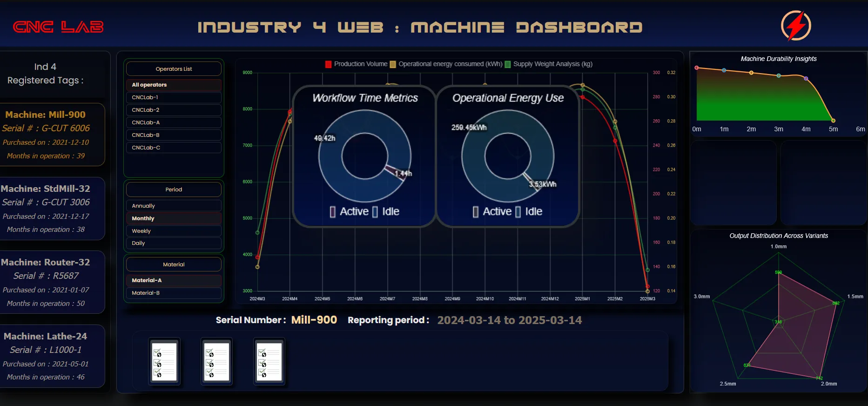Select CNCLab-A from operators list
868x406 pixels.
click(x=174, y=122)
